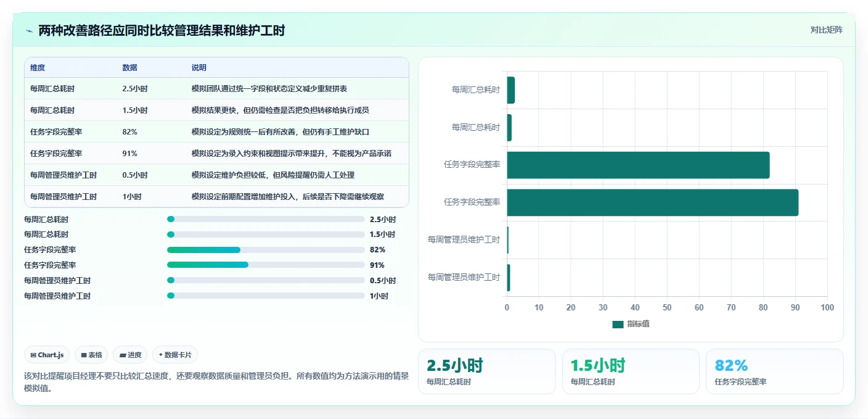Screen dimensions: 868x419
Task: Click the 2.5小时 progress bar
Action: coord(266,219)
